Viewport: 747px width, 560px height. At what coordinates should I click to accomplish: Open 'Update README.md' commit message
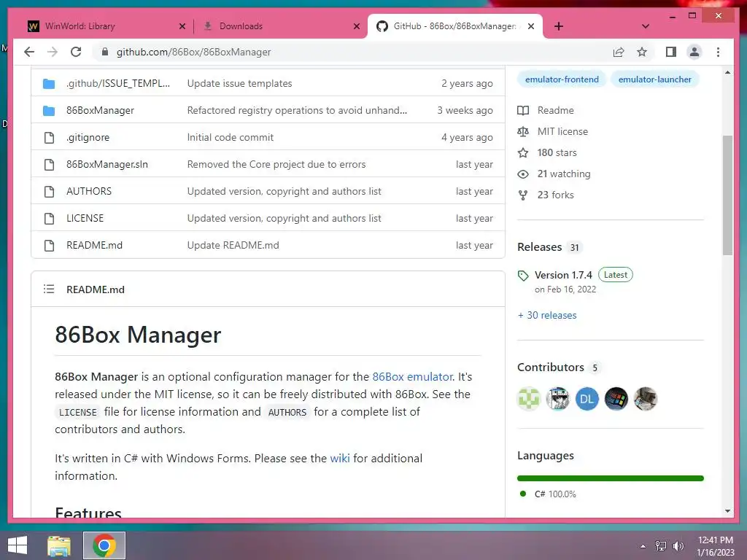(233, 245)
